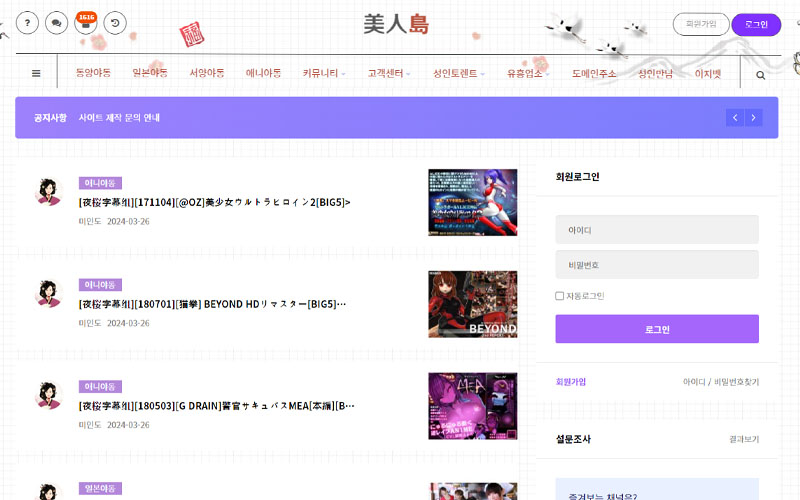Click the 공지사항 label

click(50, 118)
